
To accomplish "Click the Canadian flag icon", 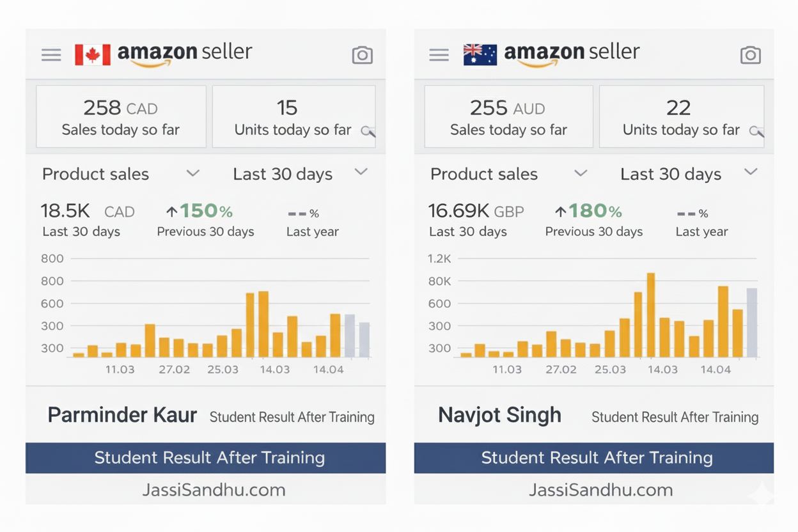I will click(93, 54).
